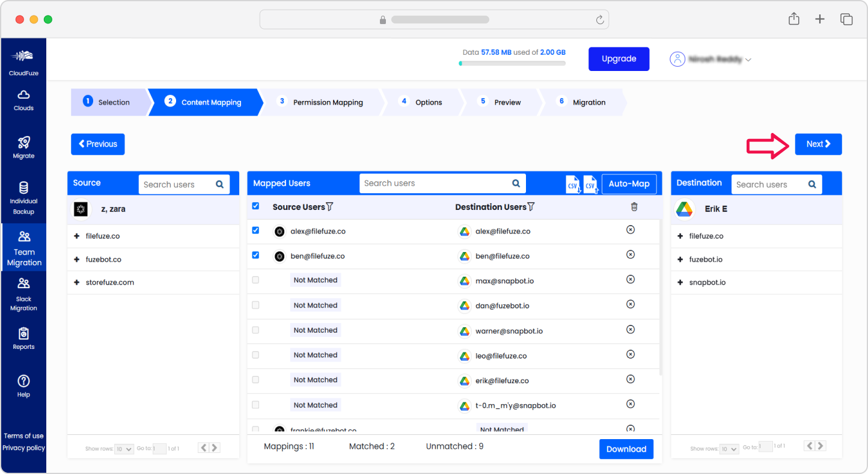The width and height of the screenshot is (868, 474).
Task: Click the data usage progress bar
Action: point(512,63)
